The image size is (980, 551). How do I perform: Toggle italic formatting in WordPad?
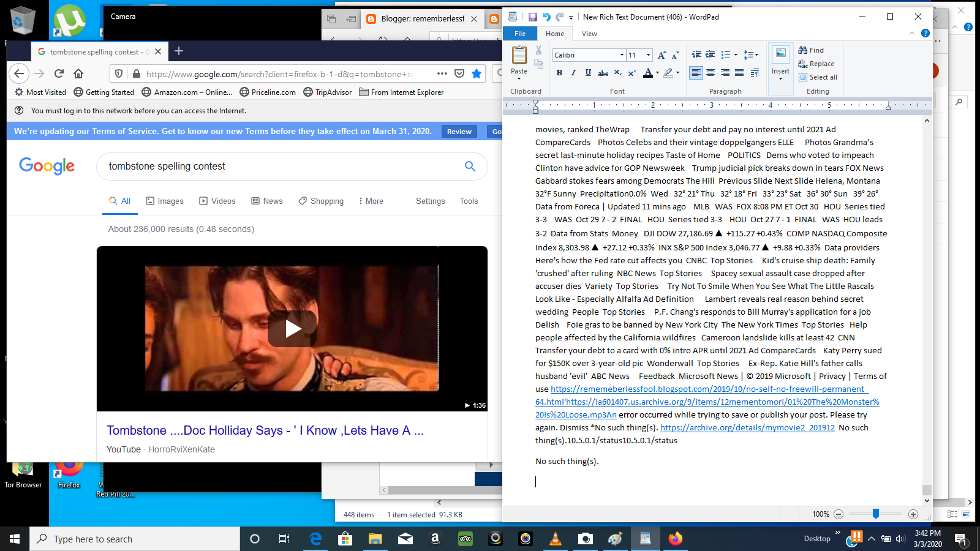point(573,73)
